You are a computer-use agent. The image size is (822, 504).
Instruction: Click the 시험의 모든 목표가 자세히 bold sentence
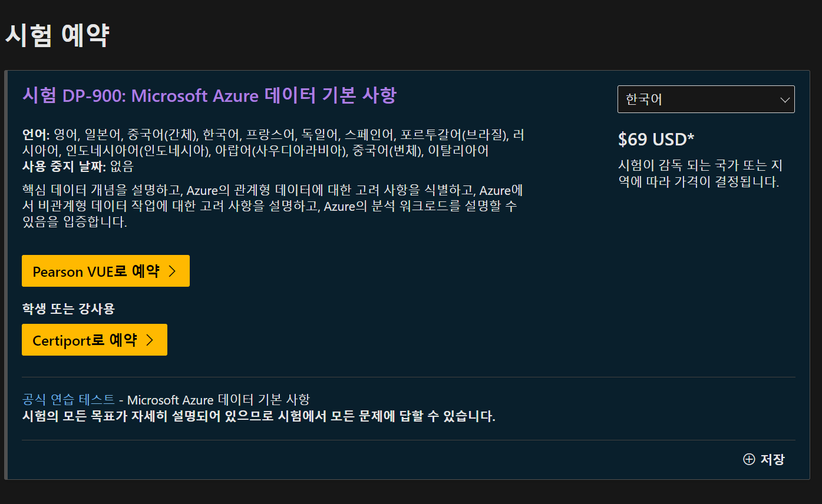click(259, 417)
